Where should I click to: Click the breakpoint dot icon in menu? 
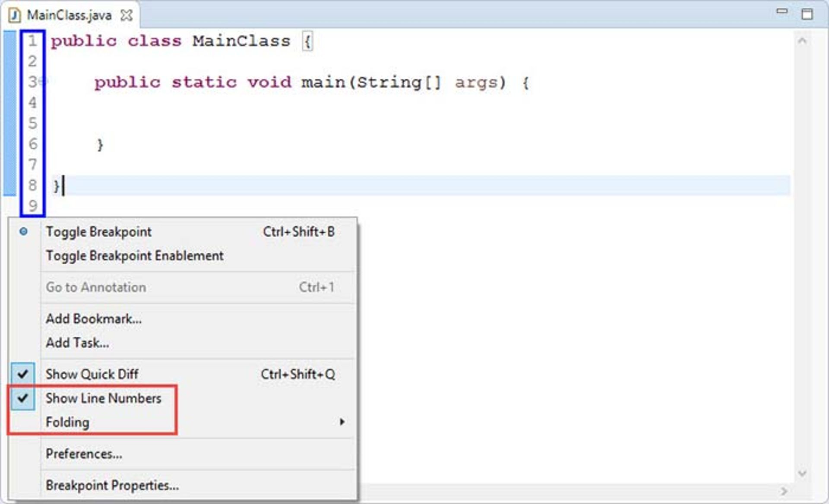(24, 232)
